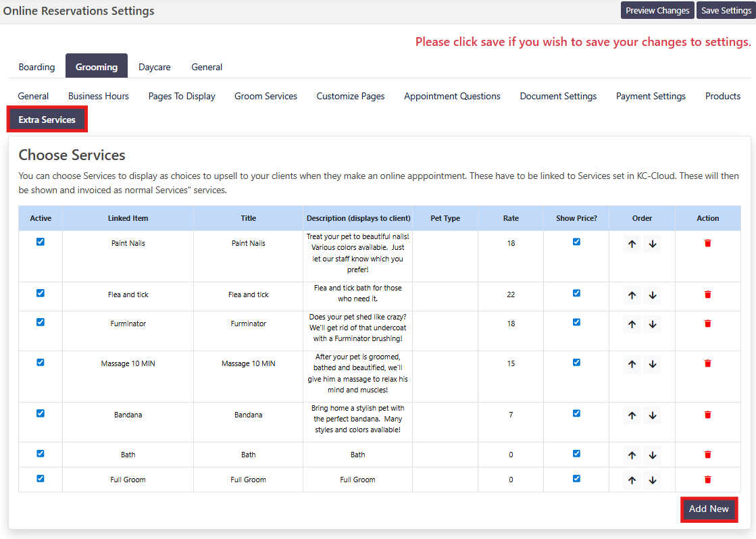The height and width of the screenshot is (539, 756).
Task: Move Massage 10 MIN row down
Action: tap(652, 364)
